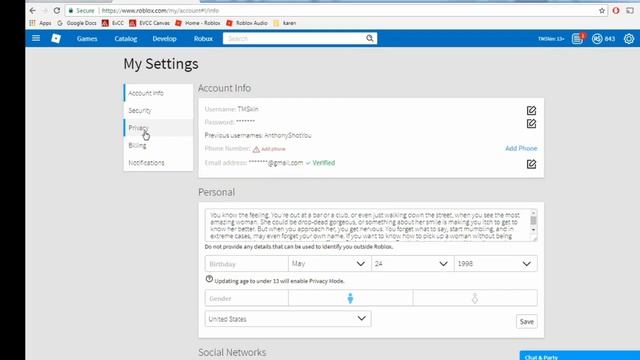The image size is (640, 360).
Task: Open the birthday year dropdown
Action: tap(496, 264)
